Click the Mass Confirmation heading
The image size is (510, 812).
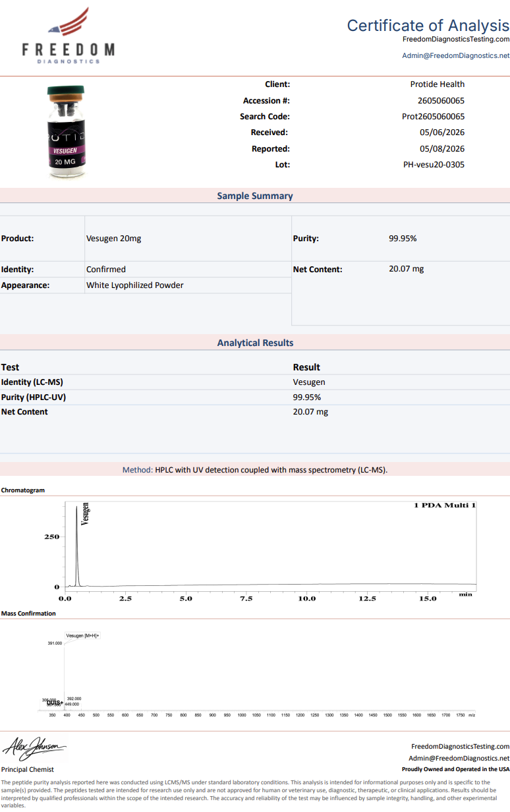(28, 614)
